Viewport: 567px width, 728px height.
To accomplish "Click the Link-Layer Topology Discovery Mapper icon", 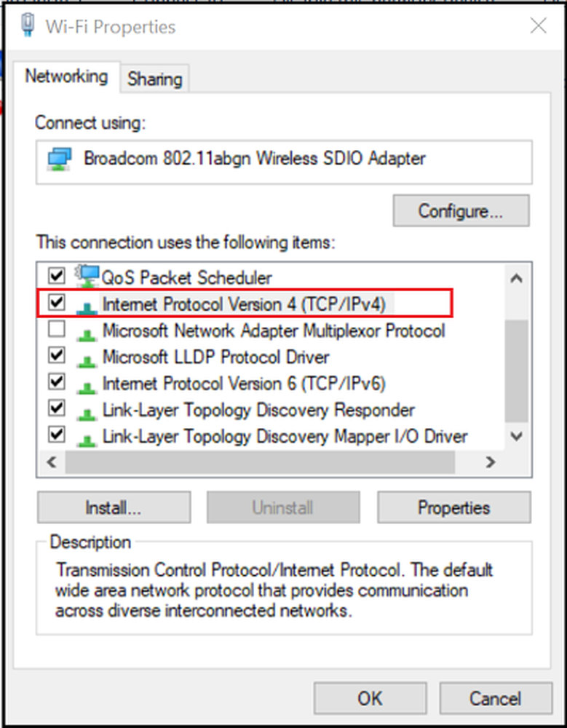I will (x=87, y=438).
